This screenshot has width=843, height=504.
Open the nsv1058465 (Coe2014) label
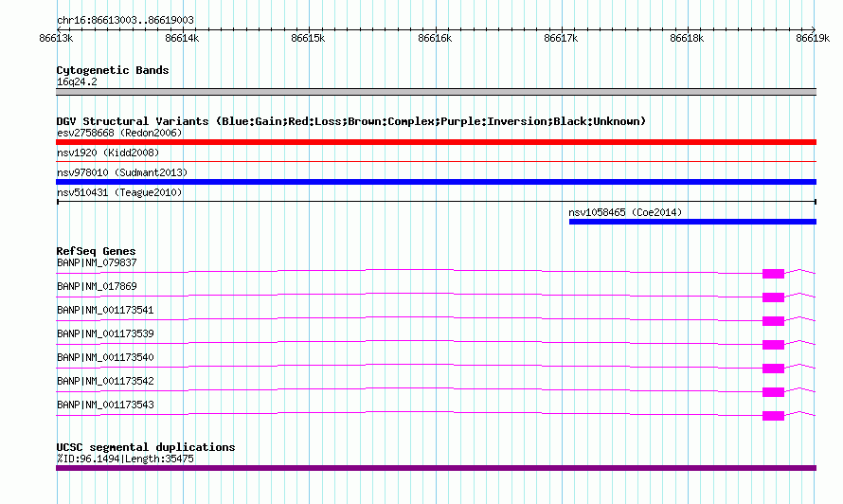[x=625, y=212]
